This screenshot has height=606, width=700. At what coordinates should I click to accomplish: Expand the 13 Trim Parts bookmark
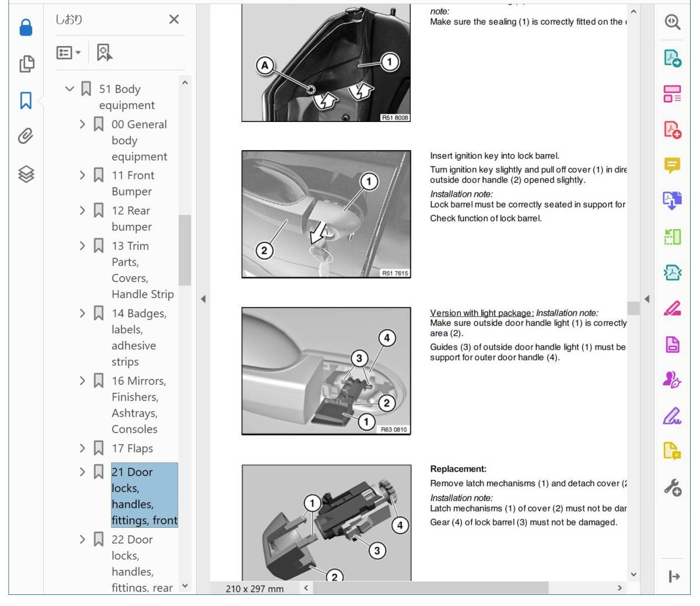coord(82,246)
